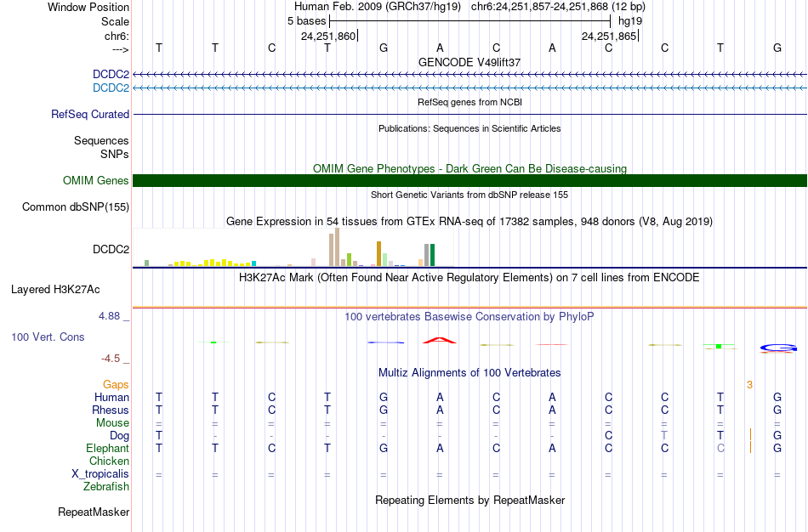
Task: Click the GTEx expression bar chart for DCDC2
Action: pos(293,247)
